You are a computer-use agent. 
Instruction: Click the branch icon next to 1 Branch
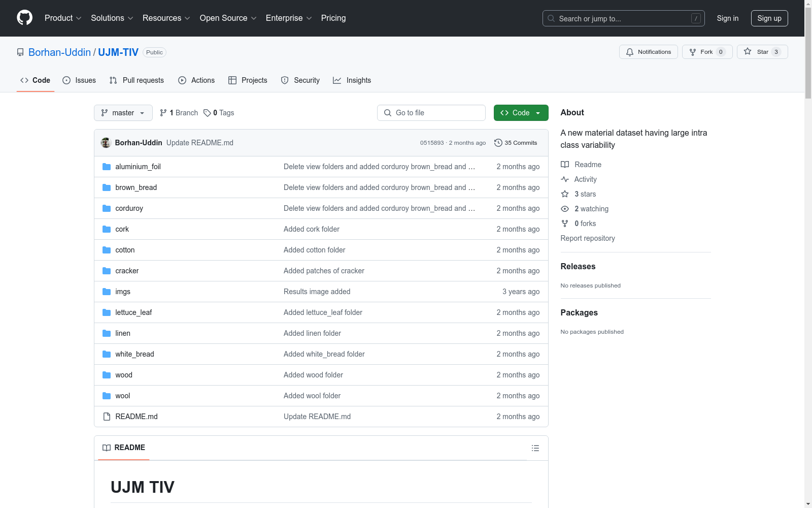(163, 113)
